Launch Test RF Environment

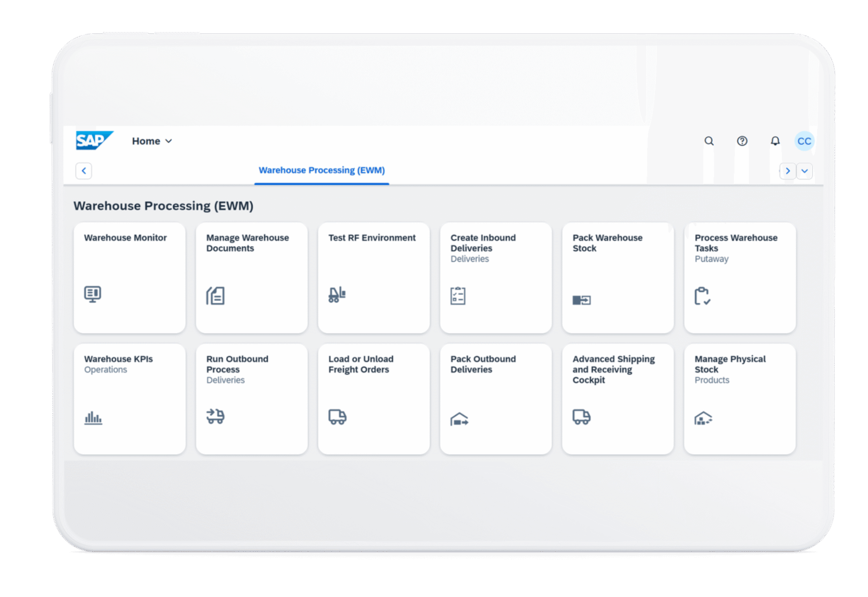pyautogui.click(x=373, y=278)
